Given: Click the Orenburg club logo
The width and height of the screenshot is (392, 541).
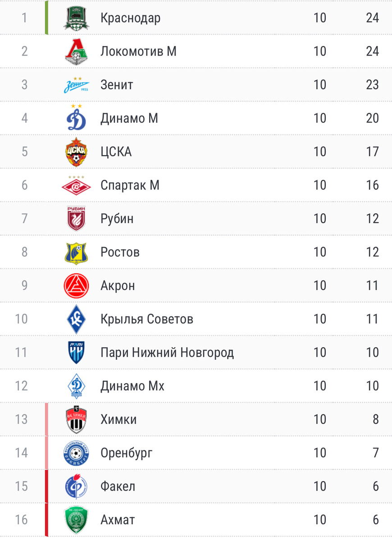Looking at the screenshot, I should click(76, 453).
